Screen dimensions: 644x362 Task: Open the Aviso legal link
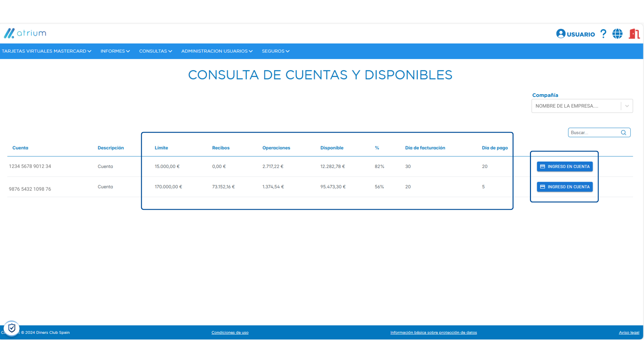[x=629, y=333]
